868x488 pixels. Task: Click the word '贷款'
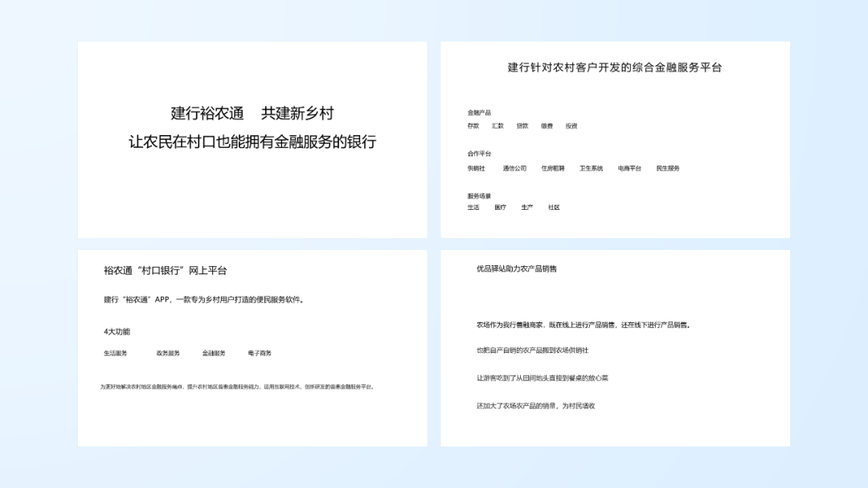point(522,125)
